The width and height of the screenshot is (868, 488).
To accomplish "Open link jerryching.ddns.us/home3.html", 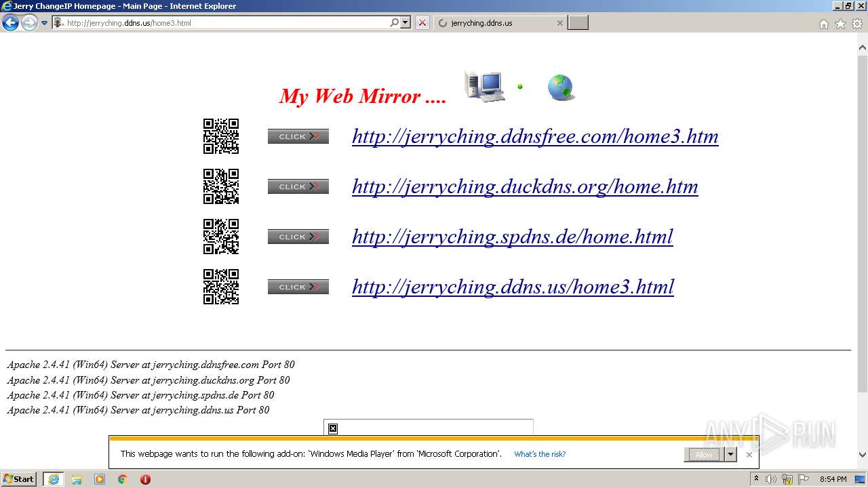I will tap(513, 287).
